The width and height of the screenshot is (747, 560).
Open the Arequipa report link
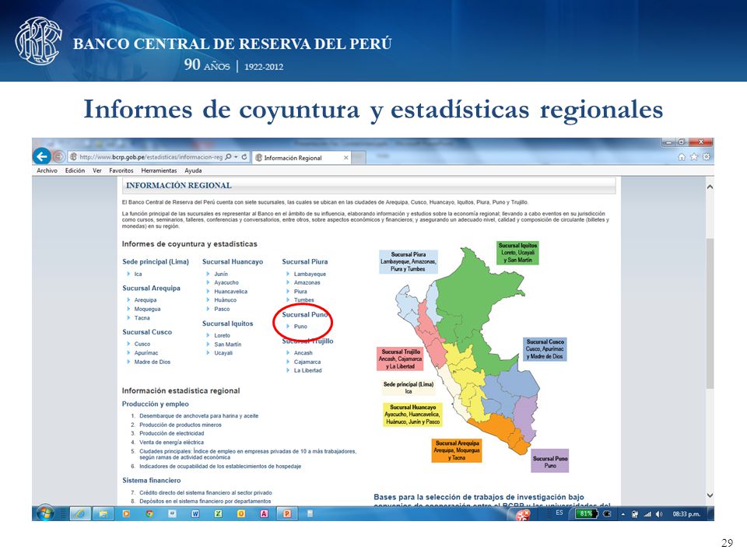click(146, 300)
